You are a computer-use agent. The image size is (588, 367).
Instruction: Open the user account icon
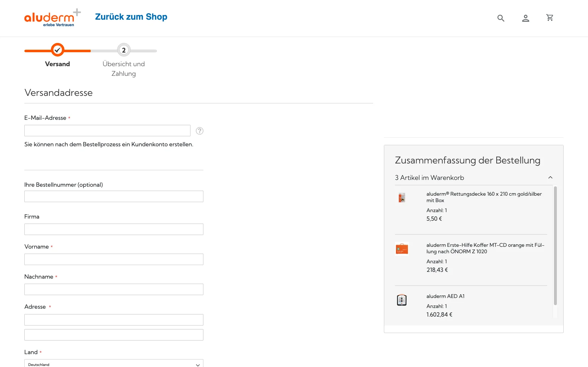[525, 18]
